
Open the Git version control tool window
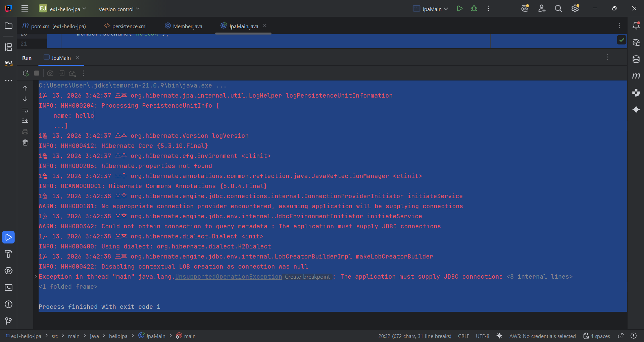tap(8, 321)
